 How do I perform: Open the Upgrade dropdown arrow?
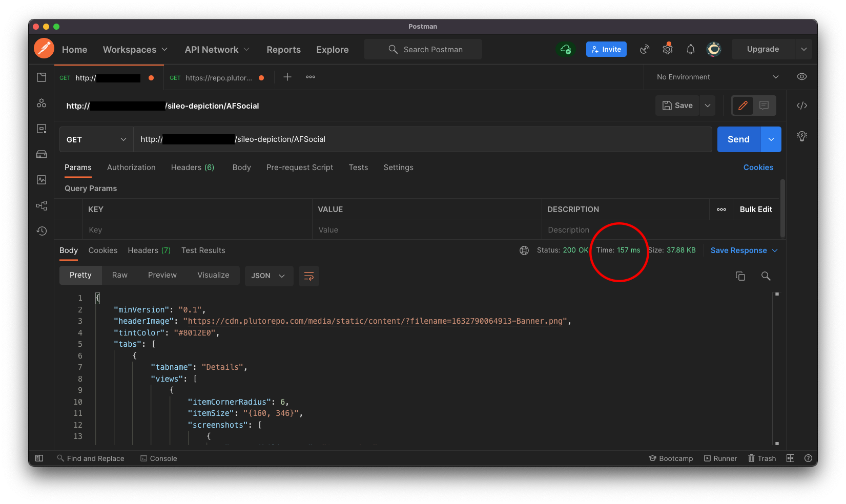point(804,49)
